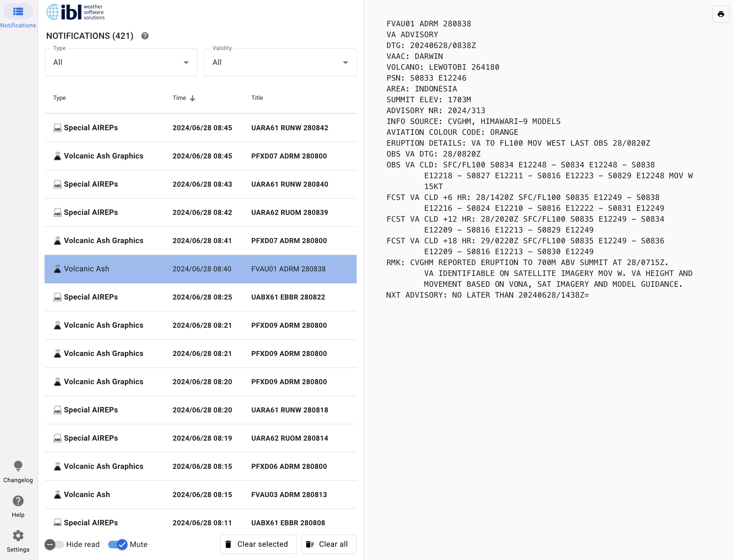Select the UABX61 EBBR 280822 notification row
The image size is (734, 560).
[x=200, y=297]
